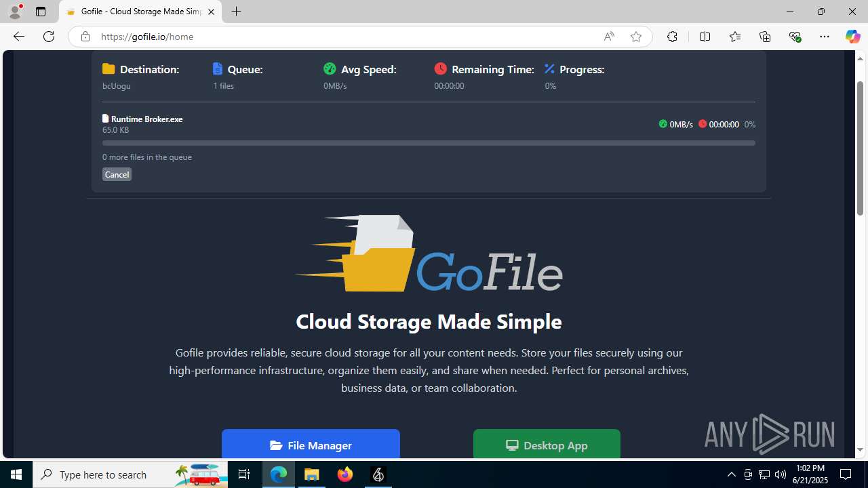
Task: Click the Progress percent icon
Action: coord(550,68)
